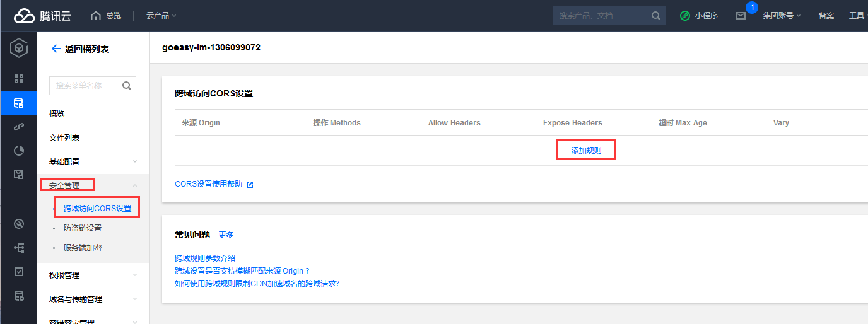Screen dimensions: 868x324
Task: Open the mail notification icon
Action: [741, 16]
